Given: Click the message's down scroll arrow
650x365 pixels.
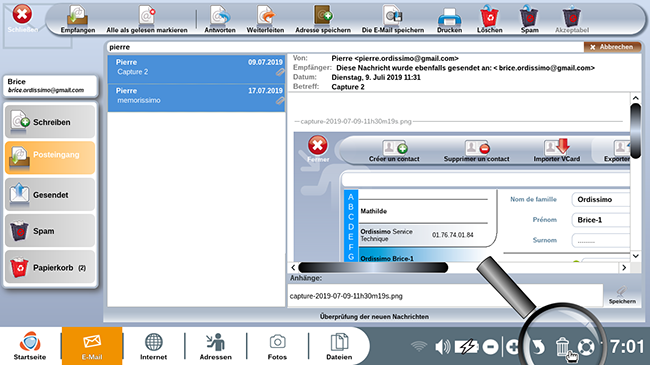Looking at the screenshot, I should point(635,256).
